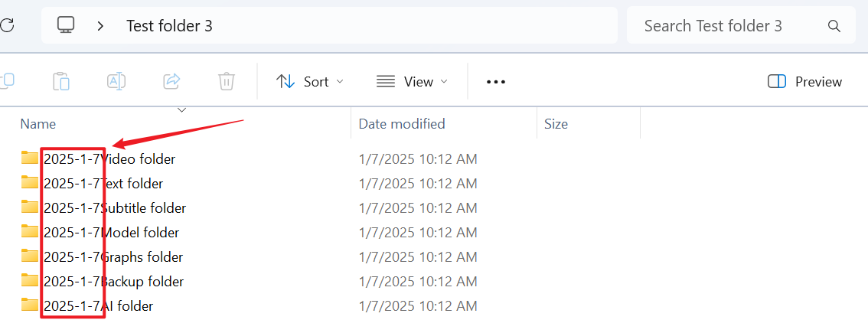Click the Size column header
The height and width of the screenshot is (333, 868).
pyautogui.click(x=556, y=124)
